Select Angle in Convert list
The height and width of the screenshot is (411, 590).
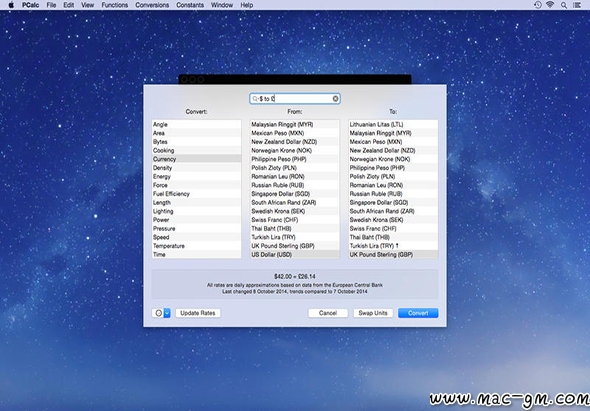point(196,124)
